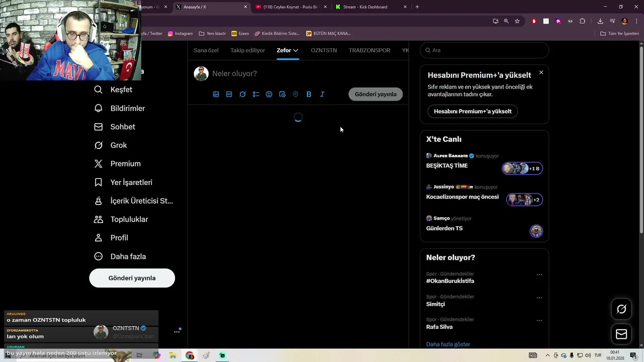Click Daha fazla göster link
Image resolution: width=644 pixels, height=362 pixels.
[448, 344]
